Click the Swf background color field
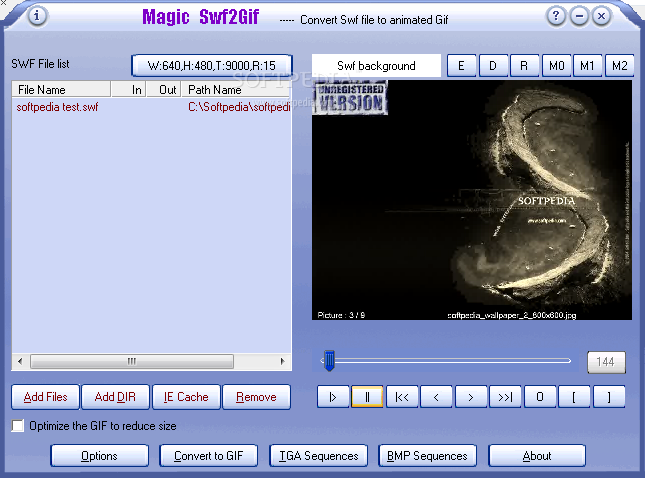The image size is (645, 478). click(x=376, y=66)
